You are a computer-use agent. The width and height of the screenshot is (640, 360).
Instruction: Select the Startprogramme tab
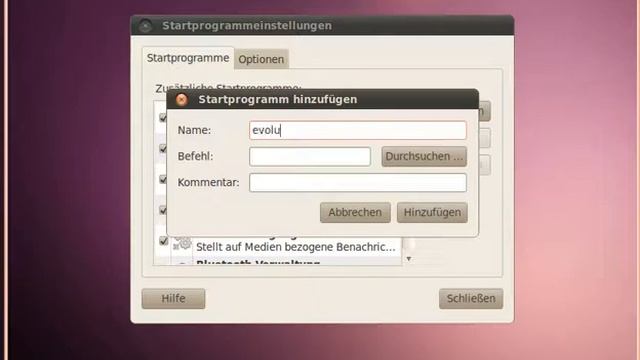[x=188, y=58]
